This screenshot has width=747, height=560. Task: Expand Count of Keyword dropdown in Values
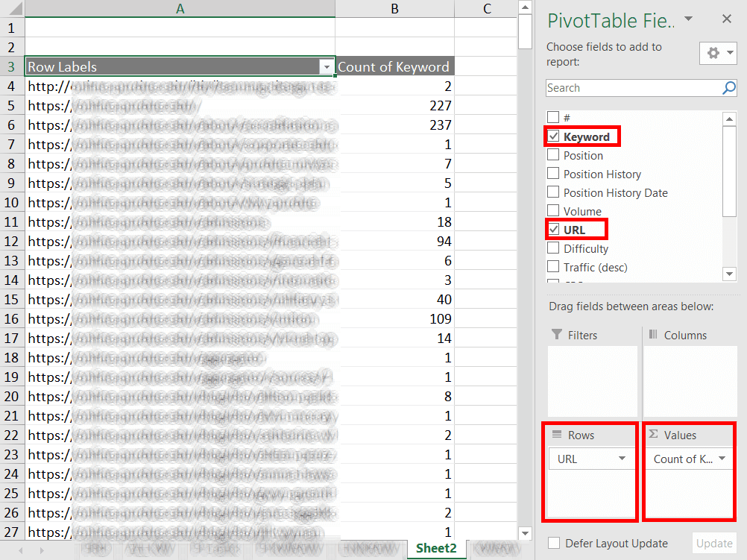[x=722, y=459]
